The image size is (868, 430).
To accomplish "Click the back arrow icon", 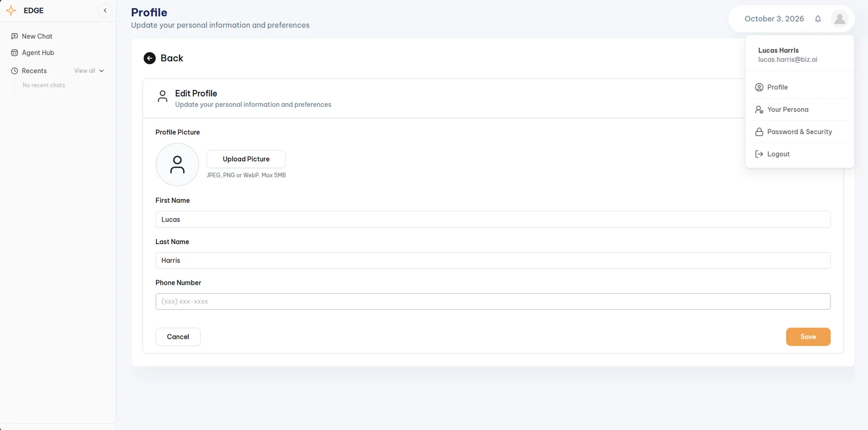I will pos(150,58).
